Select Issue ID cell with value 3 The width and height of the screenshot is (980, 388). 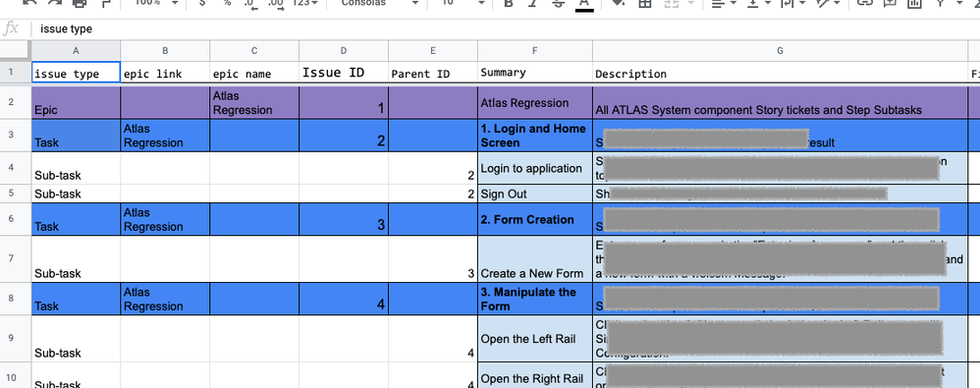pyautogui.click(x=344, y=219)
